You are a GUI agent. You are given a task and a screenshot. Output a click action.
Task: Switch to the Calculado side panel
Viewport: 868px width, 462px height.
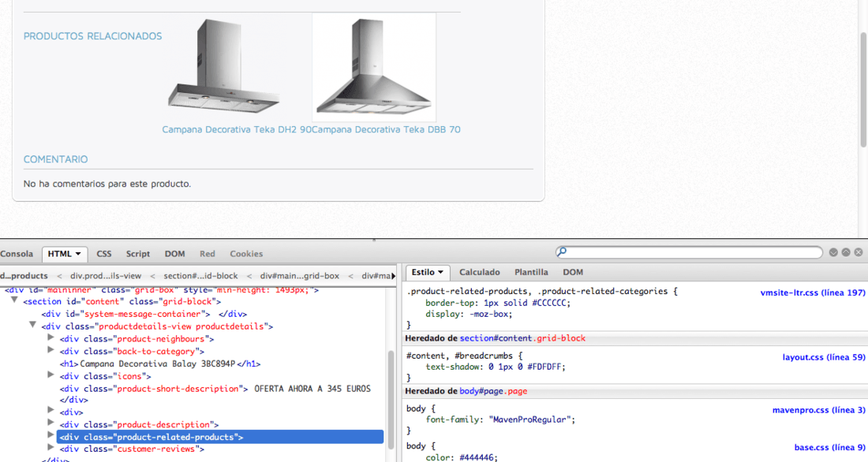(x=480, y=272)
